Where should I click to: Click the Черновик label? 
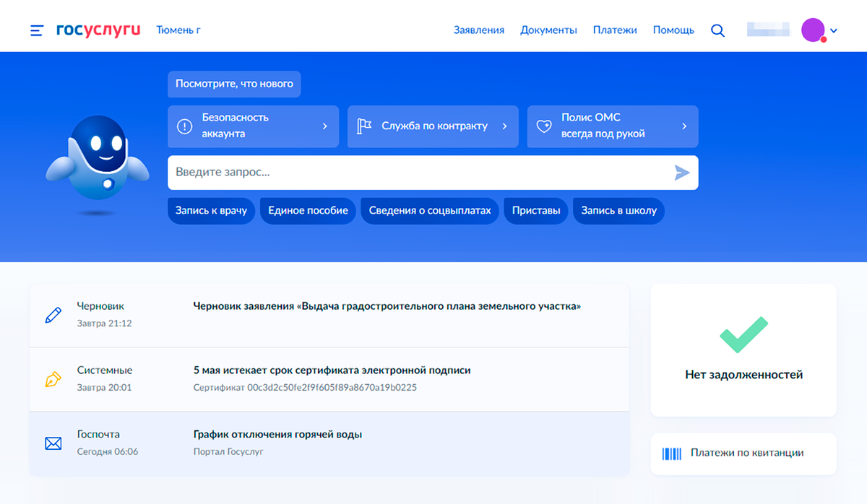click(x=100, y=306)
